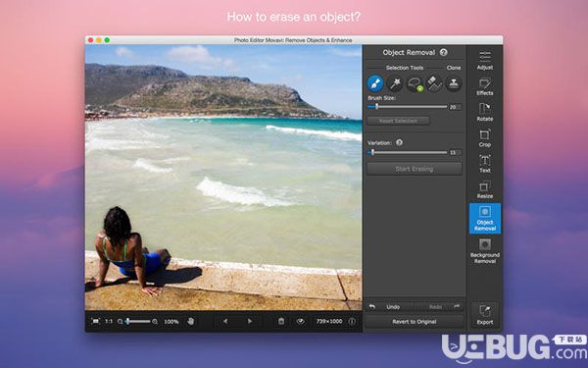
Task: Select the Hand pan tool
Action: (x=191, y=322)
